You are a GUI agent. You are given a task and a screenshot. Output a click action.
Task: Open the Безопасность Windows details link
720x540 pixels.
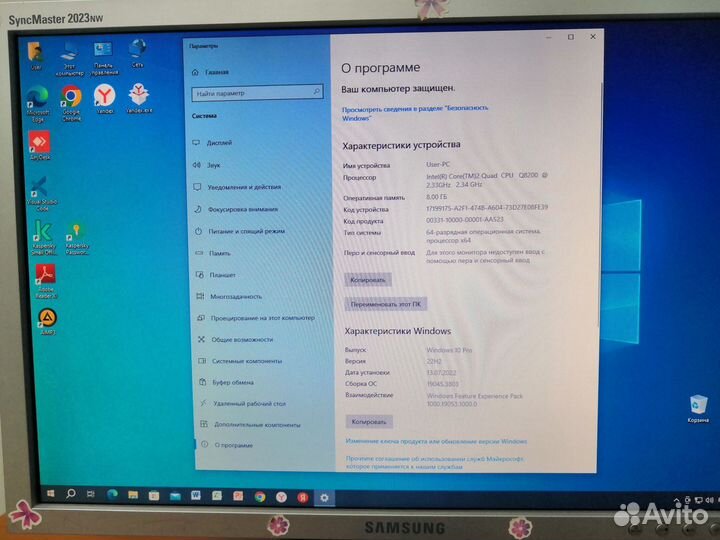(415, 113)
